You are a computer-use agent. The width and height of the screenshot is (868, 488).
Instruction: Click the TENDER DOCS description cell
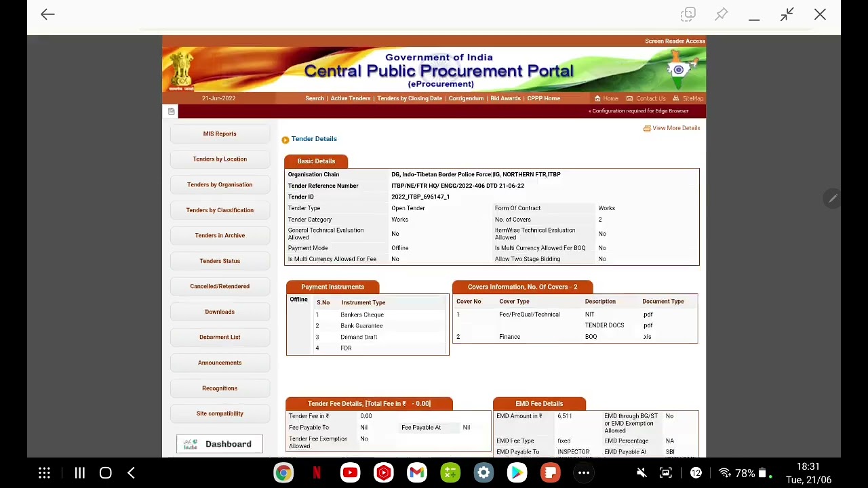[x=604, y=326]
